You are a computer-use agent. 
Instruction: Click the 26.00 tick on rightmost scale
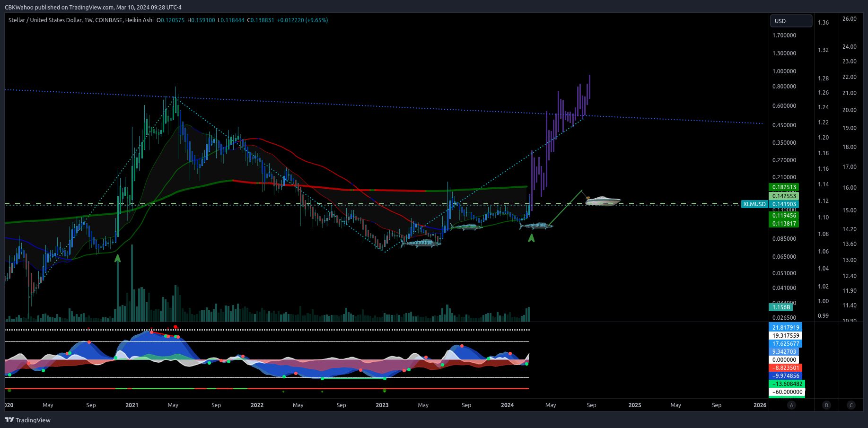850,19
